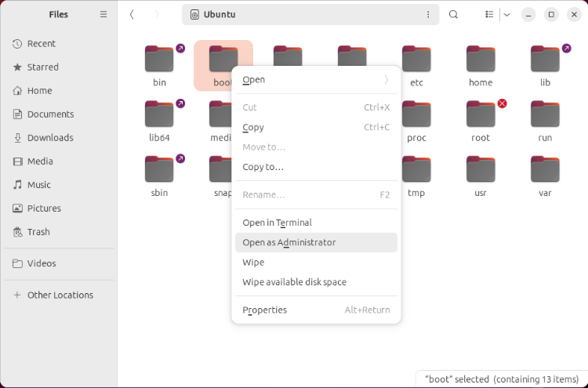
Task: Select the tmp folder icon
Action: [x=416, y=169]
